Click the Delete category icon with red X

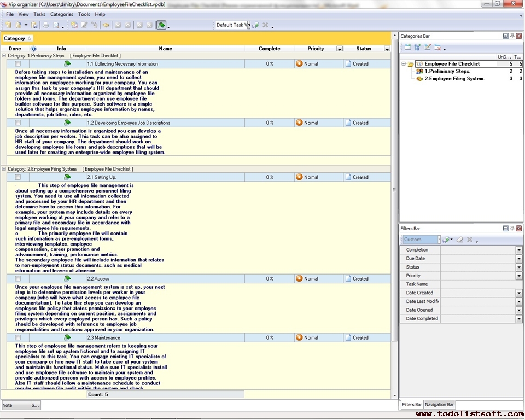pos(437,48)
